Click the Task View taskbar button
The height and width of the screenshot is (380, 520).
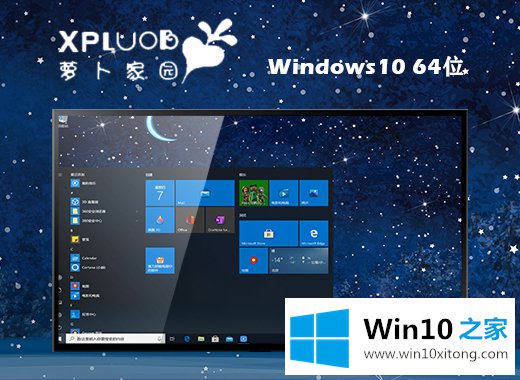[x=172, y=339]
